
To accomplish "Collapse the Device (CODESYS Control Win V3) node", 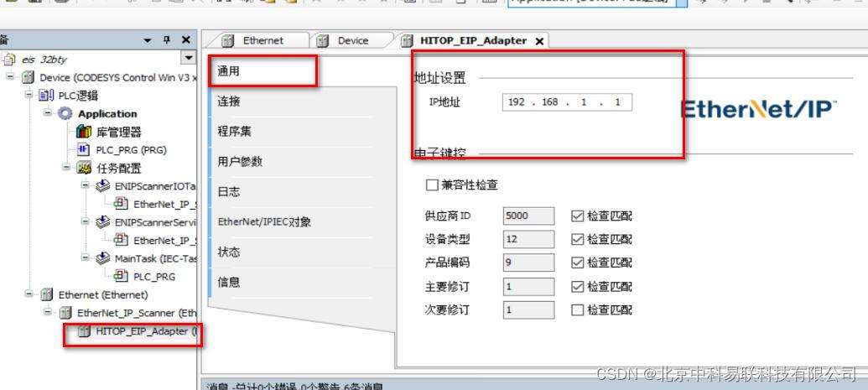I will click(10, 75).
